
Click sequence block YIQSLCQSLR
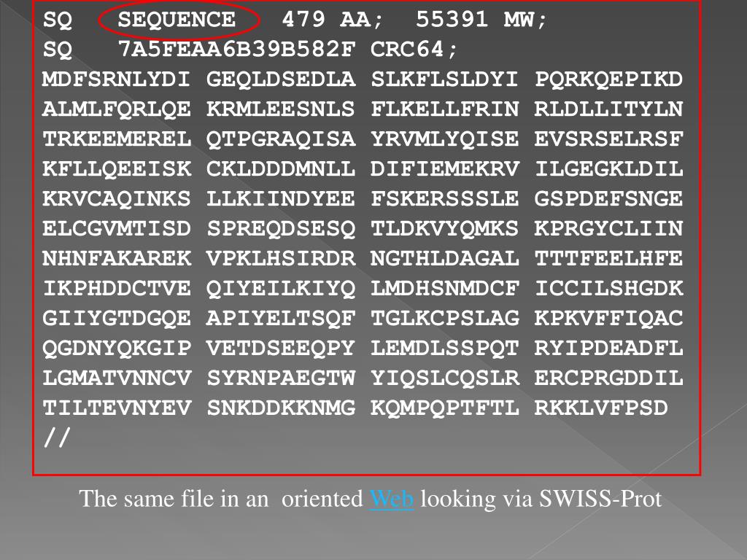click(445, 378)
